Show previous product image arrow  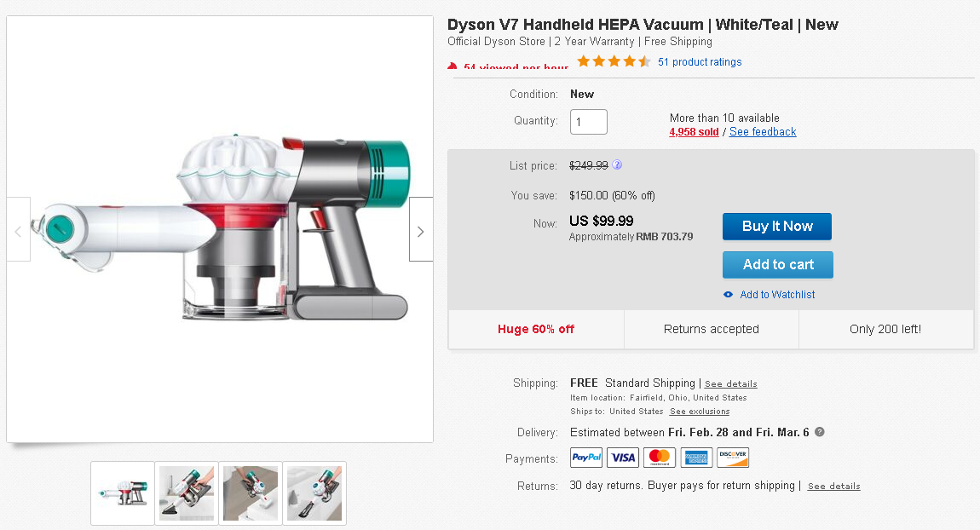[19, 230]
